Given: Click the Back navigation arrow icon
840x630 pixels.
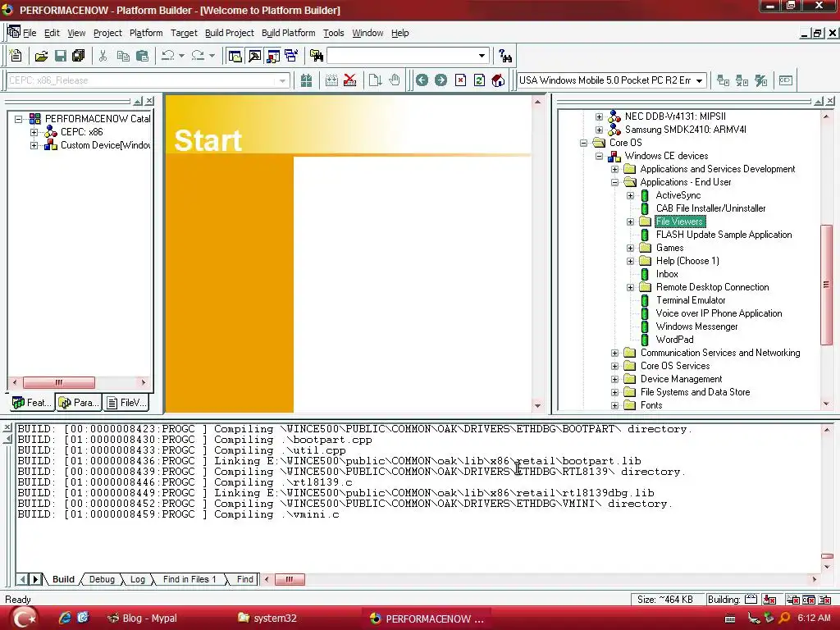Looking at the screenshot, I should pyautogui.click(x=422, y=80).
